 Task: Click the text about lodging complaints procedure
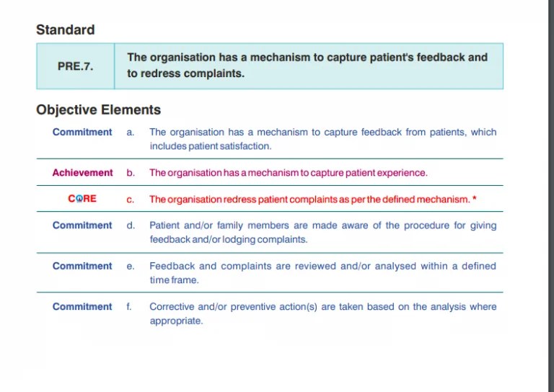(x=322, y=232)
